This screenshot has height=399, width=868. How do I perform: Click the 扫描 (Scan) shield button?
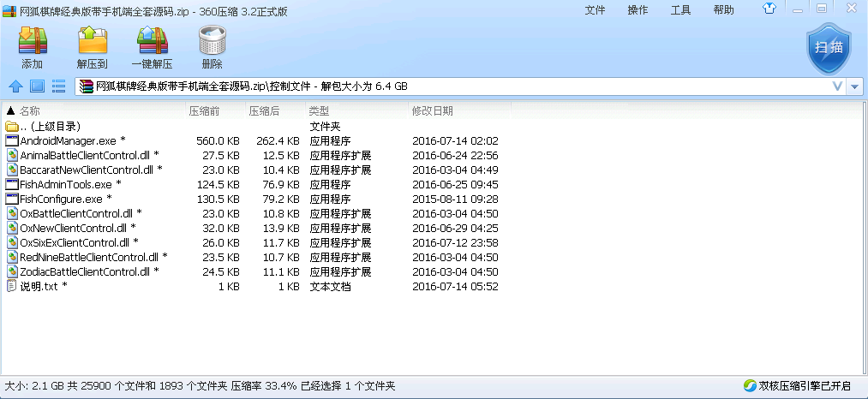coord(828,49)
